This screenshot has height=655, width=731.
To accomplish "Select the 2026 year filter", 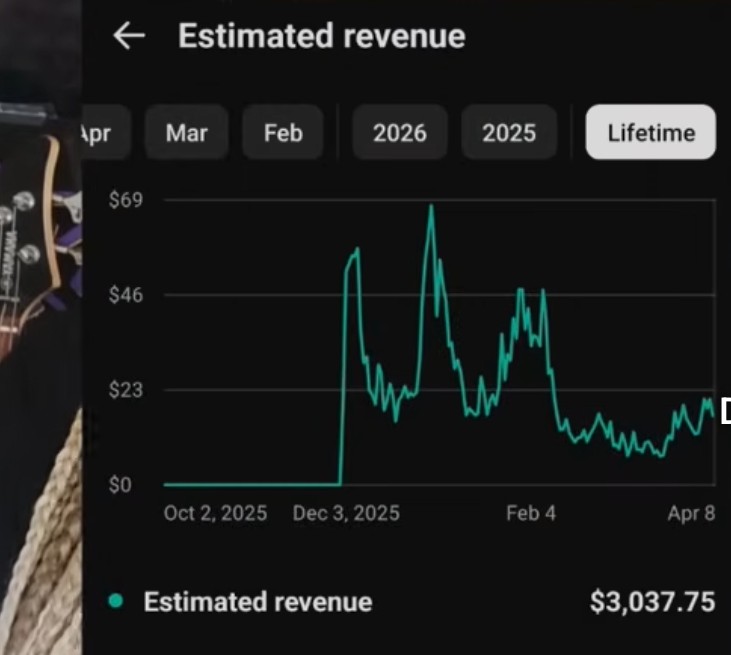I will click(399, 133).
